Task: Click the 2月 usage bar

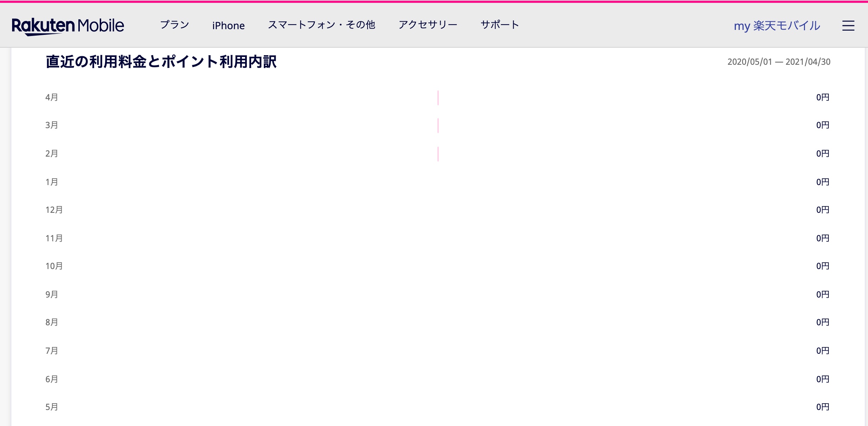Action: tap(438, 154)
